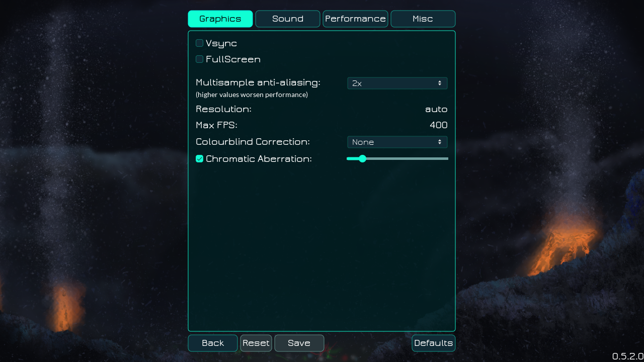Click the Max FPS value 400

439,125
